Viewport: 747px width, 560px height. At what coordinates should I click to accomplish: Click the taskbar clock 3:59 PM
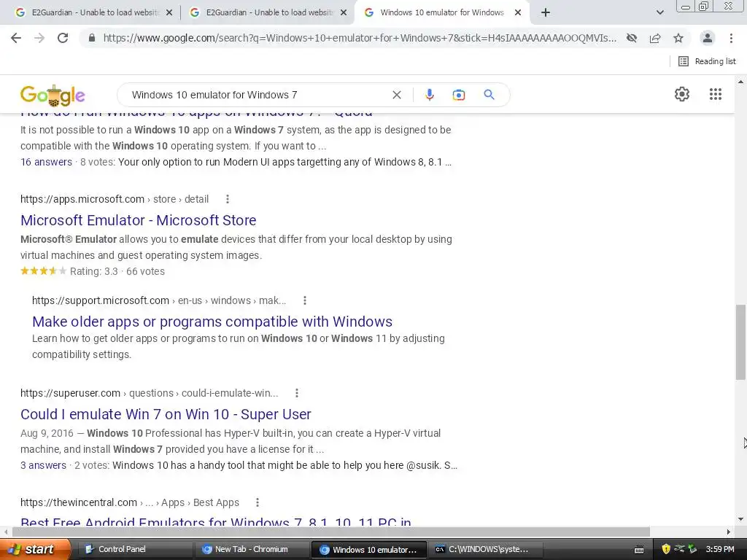tap(720, 549)
